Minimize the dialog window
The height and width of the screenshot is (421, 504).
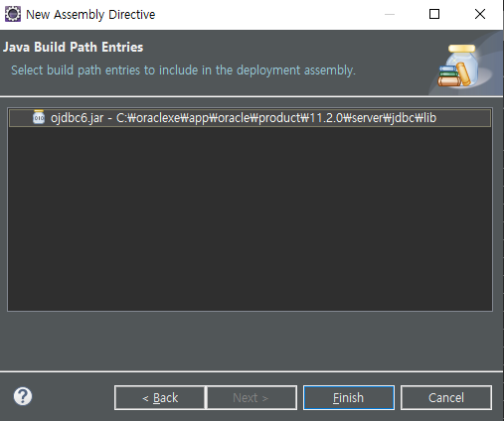click(390, 14)
